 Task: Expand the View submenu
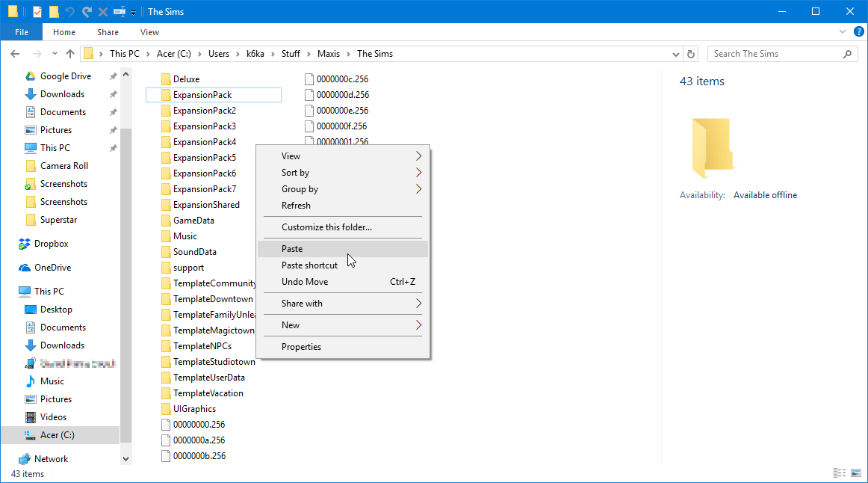[x=350, y=156]
